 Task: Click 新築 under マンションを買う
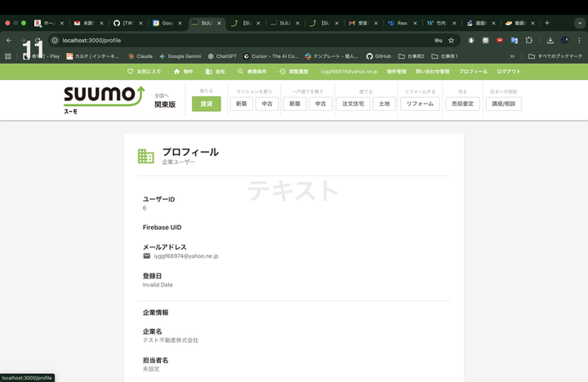(242, 104)
